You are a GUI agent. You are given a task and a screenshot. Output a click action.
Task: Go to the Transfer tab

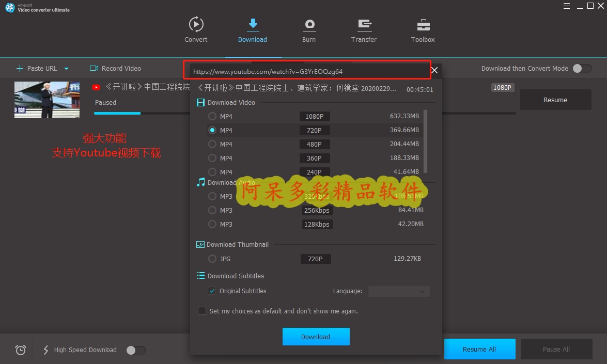pos(364,30)
